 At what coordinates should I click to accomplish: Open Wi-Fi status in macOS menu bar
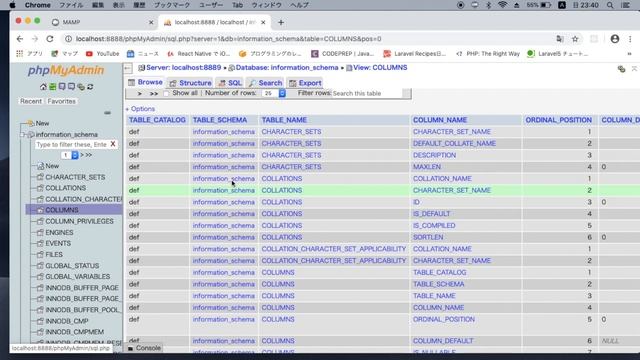[502, 5]
